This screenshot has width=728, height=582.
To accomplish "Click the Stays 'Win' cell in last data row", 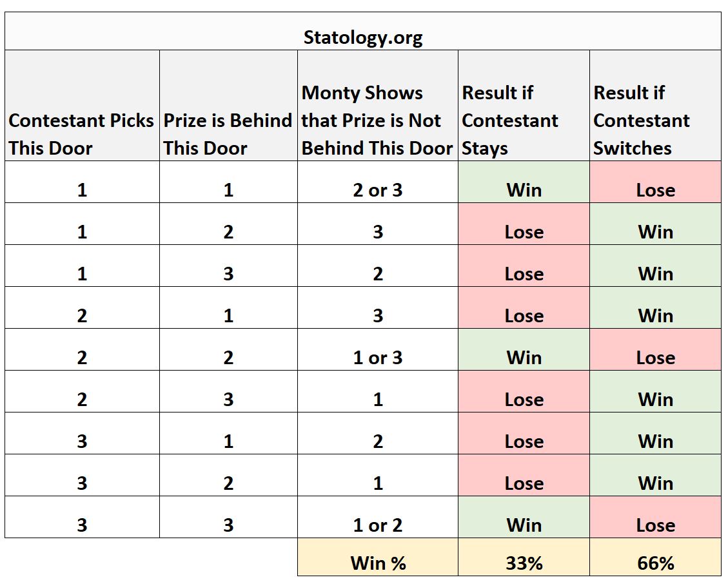I will (524, 517).
